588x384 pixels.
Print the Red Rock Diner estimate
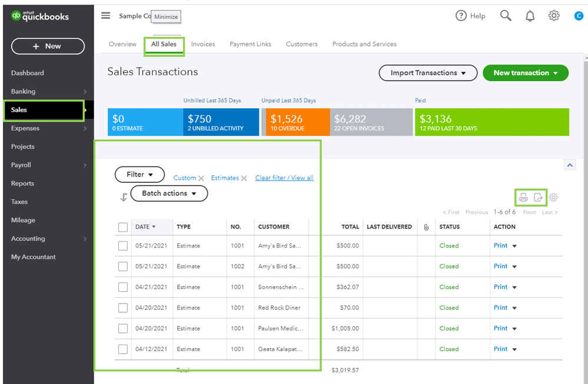[x=500, y=308]
